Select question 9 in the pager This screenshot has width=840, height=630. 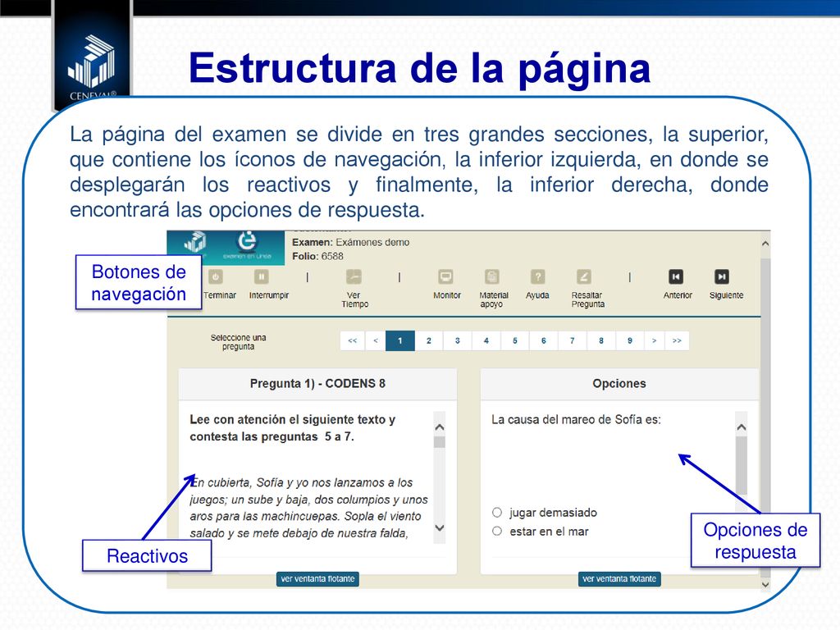click(x=630, y=340)
